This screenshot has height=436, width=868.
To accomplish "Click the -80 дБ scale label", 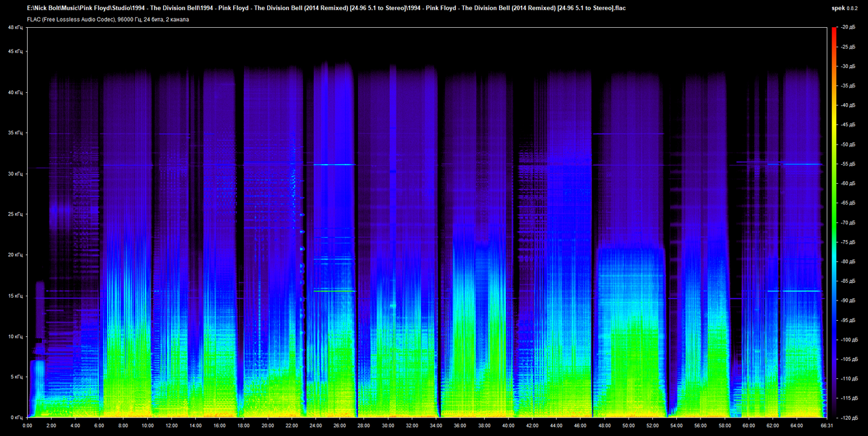I will click(x=847, y=261).
